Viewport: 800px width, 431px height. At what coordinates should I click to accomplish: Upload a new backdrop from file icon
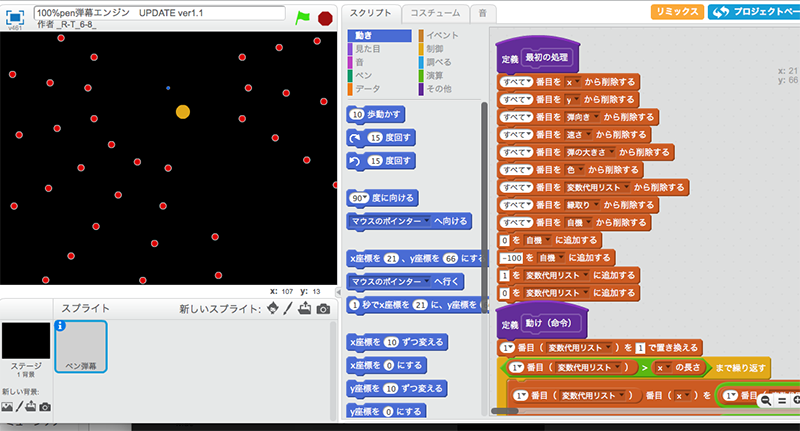pos(31,407)
